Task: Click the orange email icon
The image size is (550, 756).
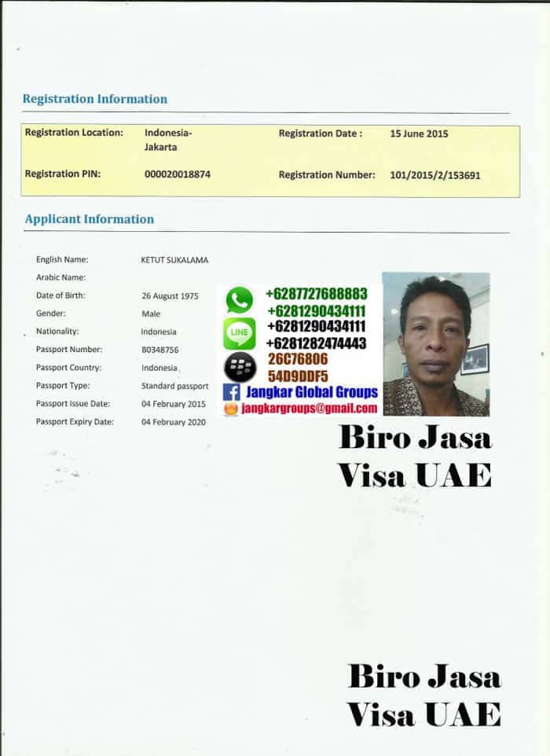Action: 231,409
